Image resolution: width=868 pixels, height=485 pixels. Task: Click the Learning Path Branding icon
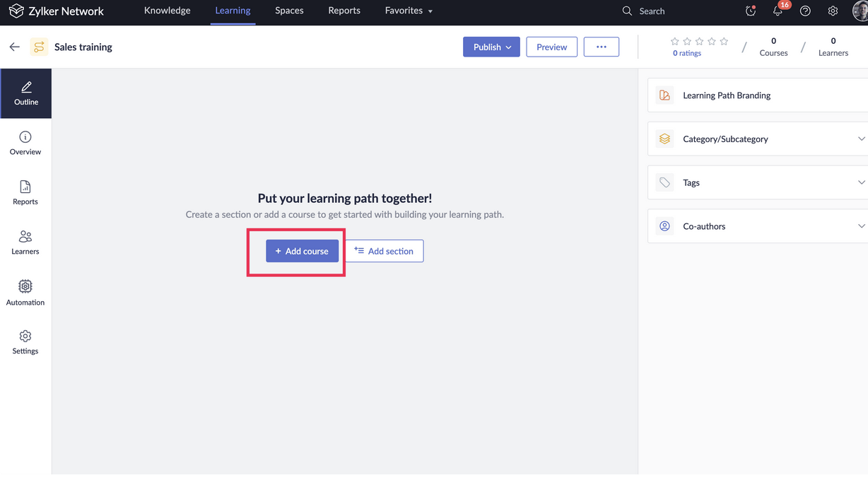tap(664, 95)
